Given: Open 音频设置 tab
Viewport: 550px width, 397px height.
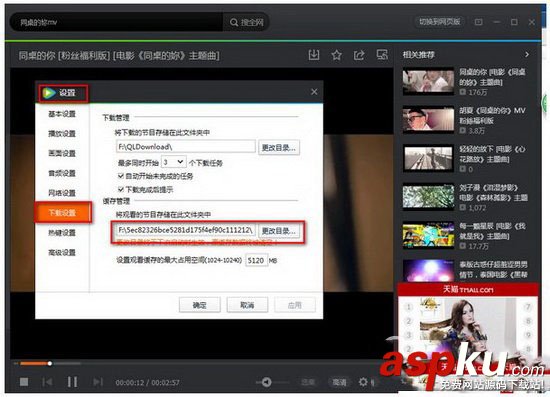Looking at the screenshot, I should [62, 173].
